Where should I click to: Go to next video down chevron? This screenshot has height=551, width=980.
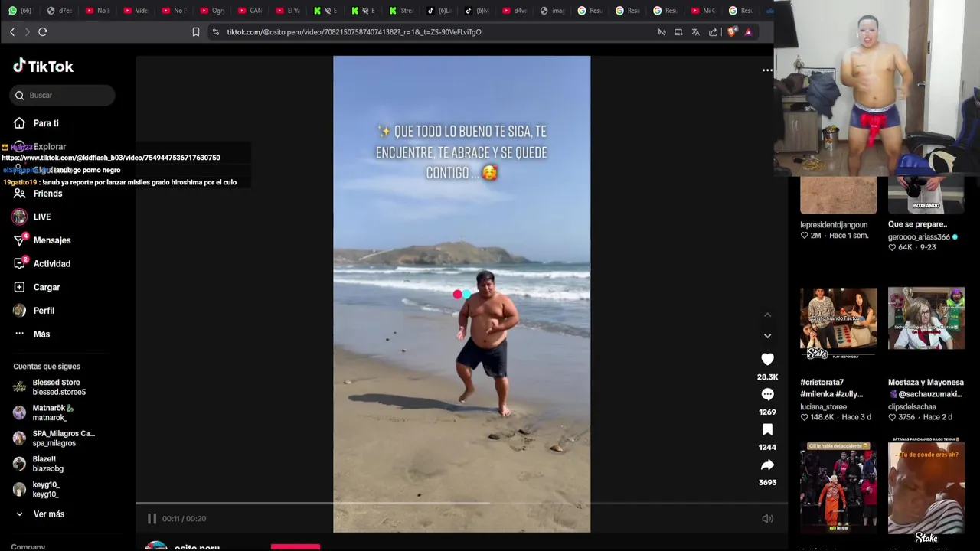click(767, 336)
